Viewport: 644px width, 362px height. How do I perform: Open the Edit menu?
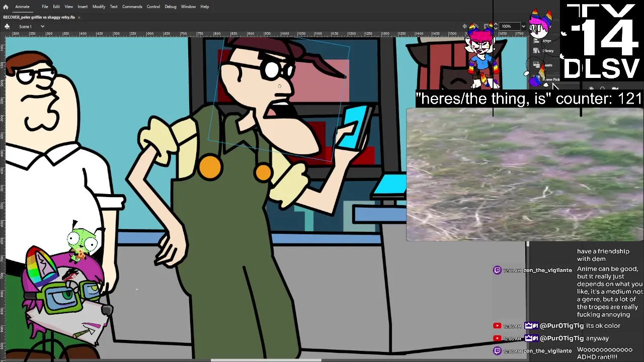[x=56, y=7]
